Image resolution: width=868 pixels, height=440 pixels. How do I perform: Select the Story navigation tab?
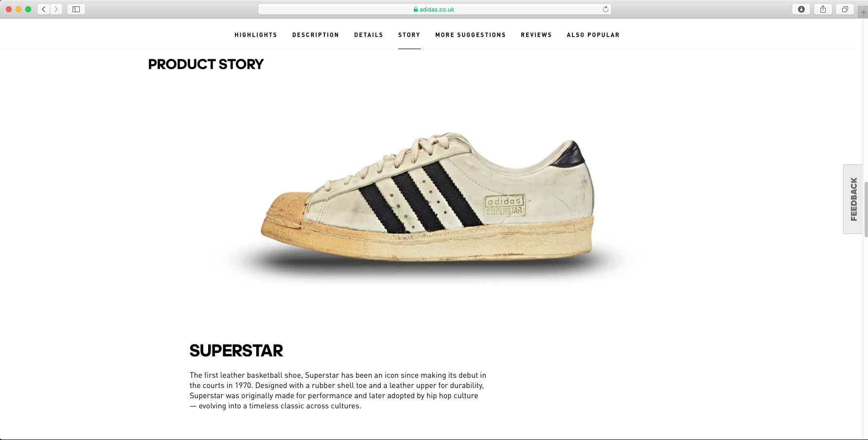pos(409,35)
